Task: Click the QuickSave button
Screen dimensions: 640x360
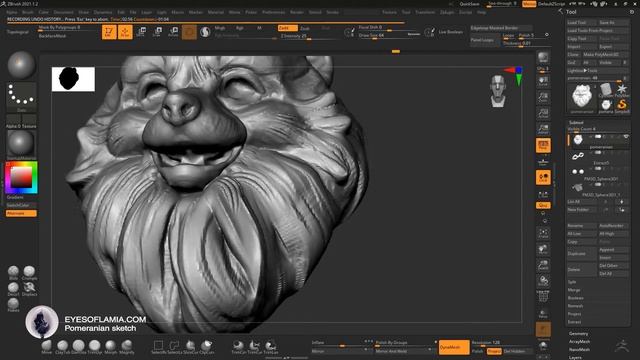Action: click(469, 4)
